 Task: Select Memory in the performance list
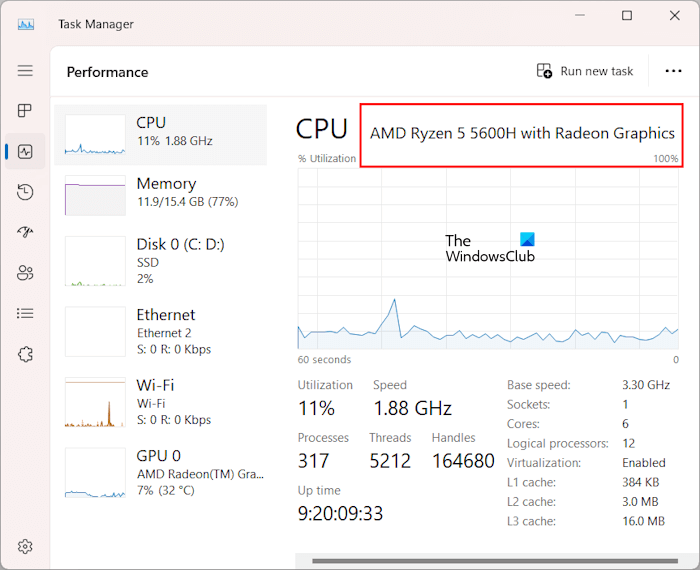[x=160, y=193]
